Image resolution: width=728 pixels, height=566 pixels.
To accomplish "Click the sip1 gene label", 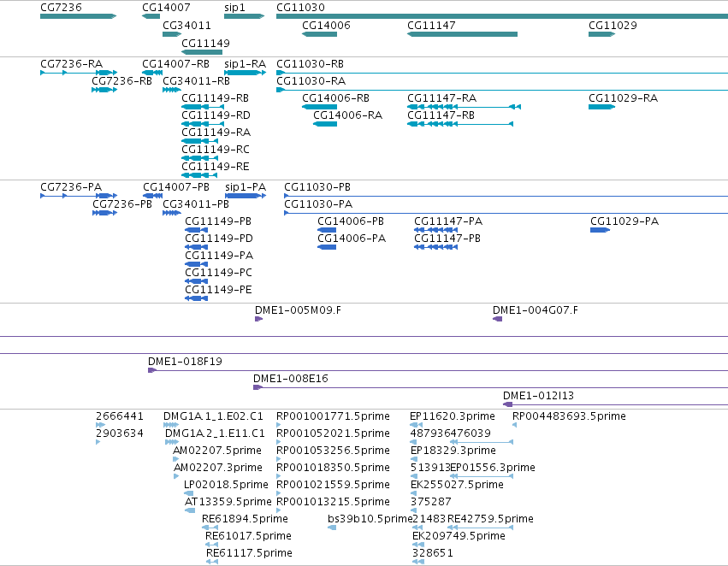I will (x=234, y=8).
